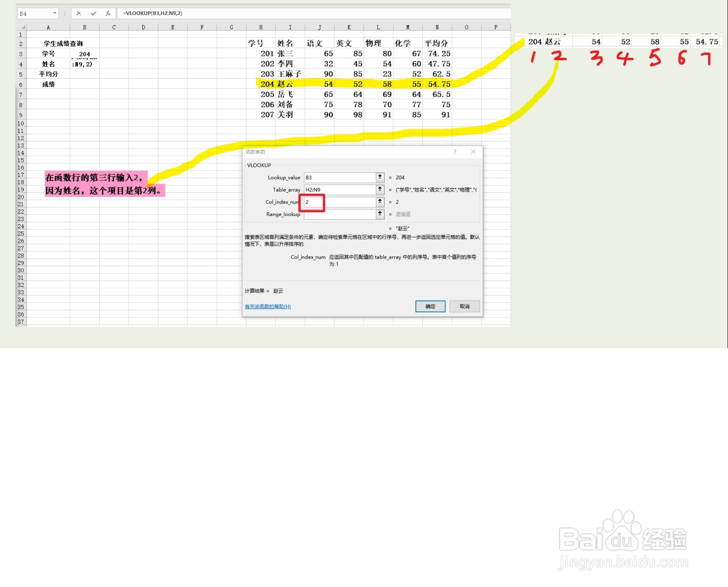Image resolution: width=728 pixels, height=587 pixels.
Task: Select column H header
Action: 261,27
